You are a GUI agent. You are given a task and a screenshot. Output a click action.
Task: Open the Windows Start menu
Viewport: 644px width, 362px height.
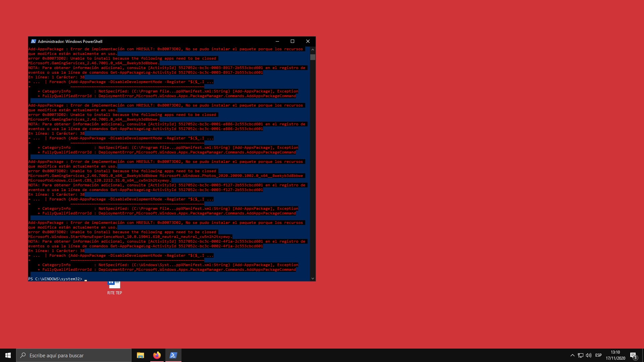click(x=8, y=355)
